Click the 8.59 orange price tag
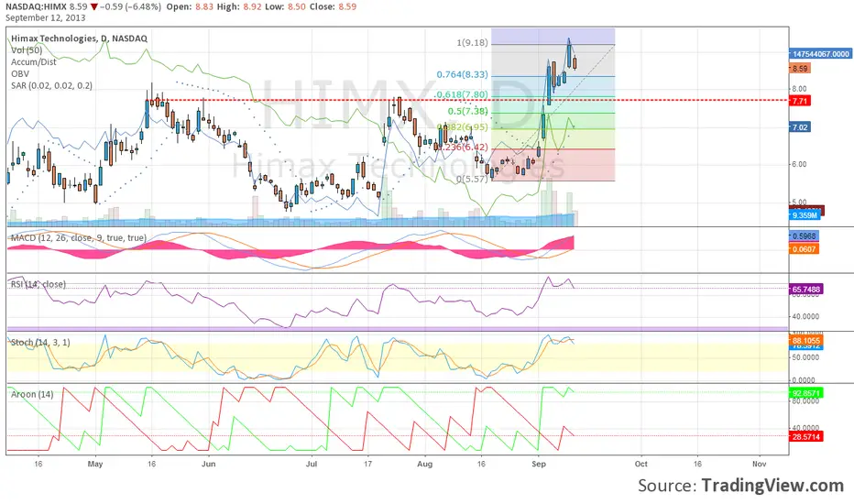 pyautogui.click(x=800, y=69)
